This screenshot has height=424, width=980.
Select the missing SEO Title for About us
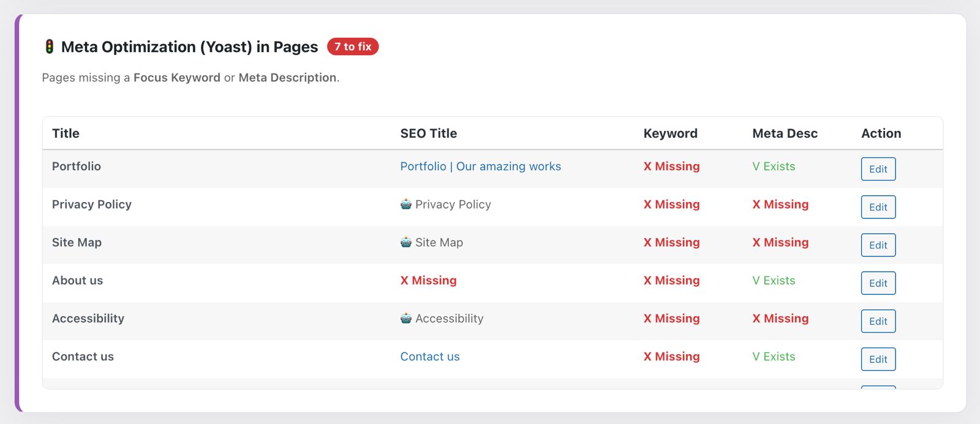tap(428, 280)
